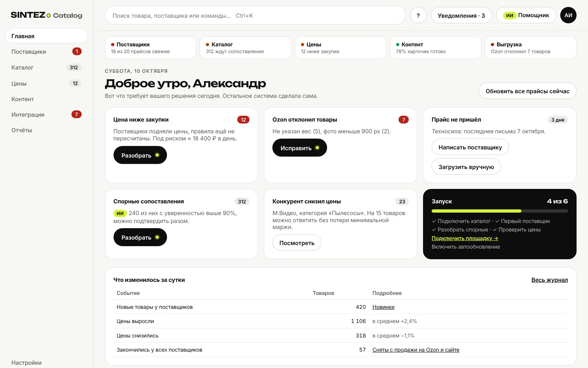588x368 pixels.
Task: Click the 12 badge beside sidebar Цены
Action: click(x=75, y=83)
